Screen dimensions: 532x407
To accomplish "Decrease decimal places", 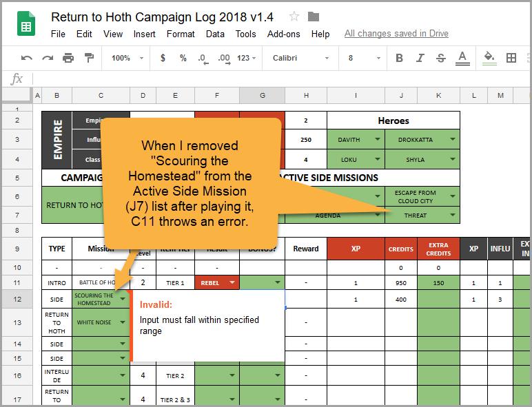I will pyautogui.click(x=203, y=59).
